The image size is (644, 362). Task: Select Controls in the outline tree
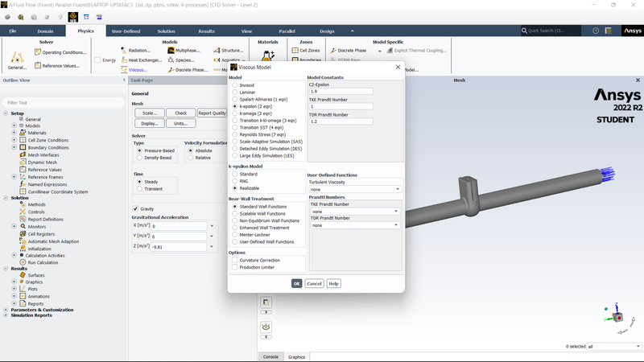coord(36,212)
